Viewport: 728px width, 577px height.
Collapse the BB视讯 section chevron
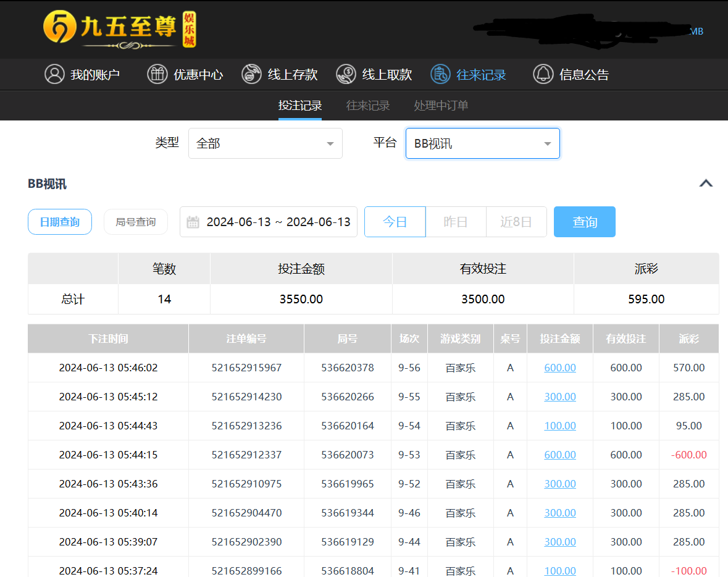click(x=706, y=183)
